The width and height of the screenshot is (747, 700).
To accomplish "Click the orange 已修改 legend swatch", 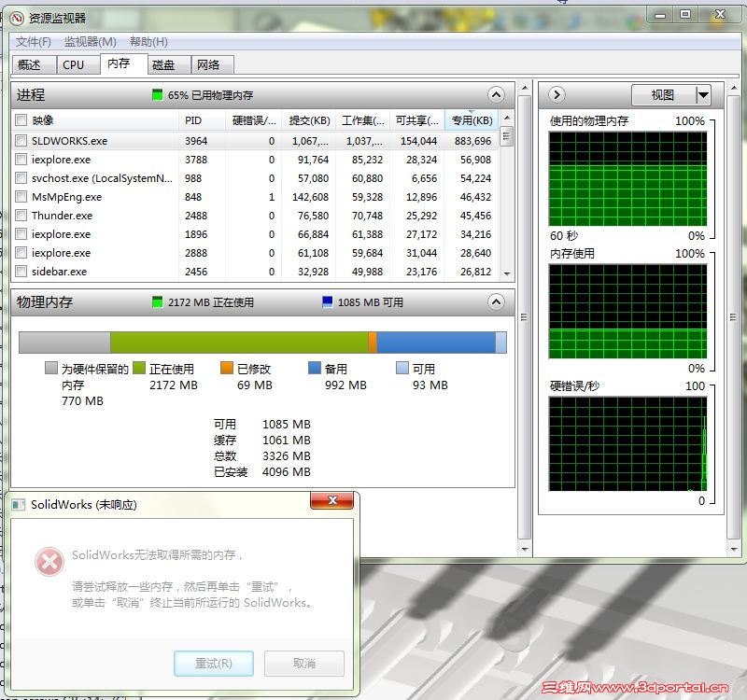I will 227,368.
